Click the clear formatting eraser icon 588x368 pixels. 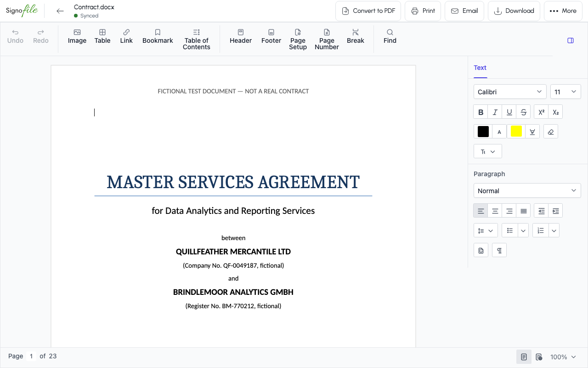(551, 132)
